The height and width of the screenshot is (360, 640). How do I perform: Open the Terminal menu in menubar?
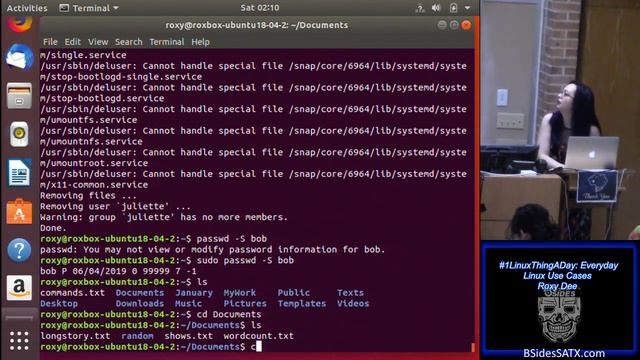point(167,42)
